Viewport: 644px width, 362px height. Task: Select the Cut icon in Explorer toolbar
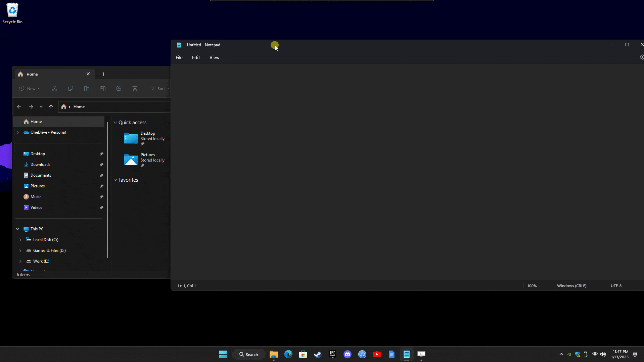point(54,88)
